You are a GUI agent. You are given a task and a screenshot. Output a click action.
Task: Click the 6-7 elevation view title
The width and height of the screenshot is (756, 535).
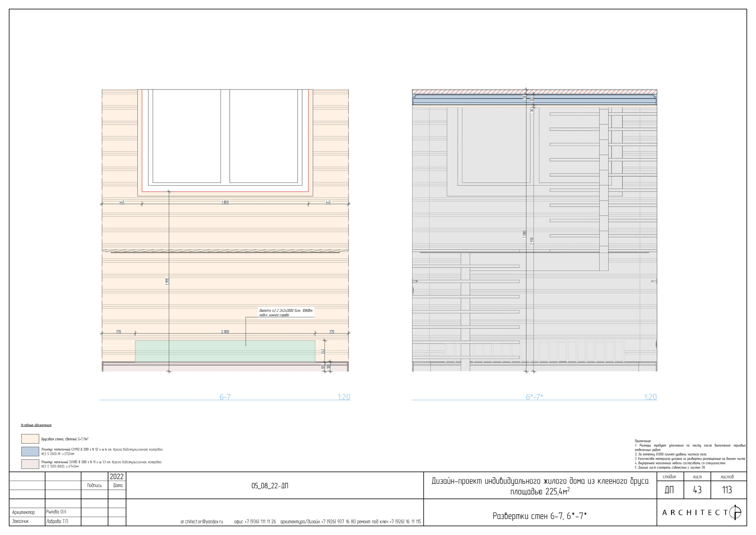pyautogui.click(x=225, y=397)
